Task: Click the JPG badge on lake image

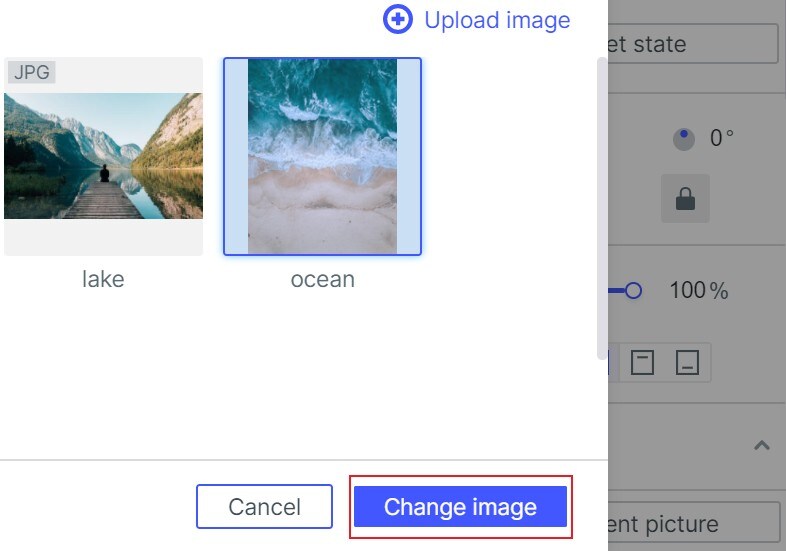Action: (x=32, y=72)
